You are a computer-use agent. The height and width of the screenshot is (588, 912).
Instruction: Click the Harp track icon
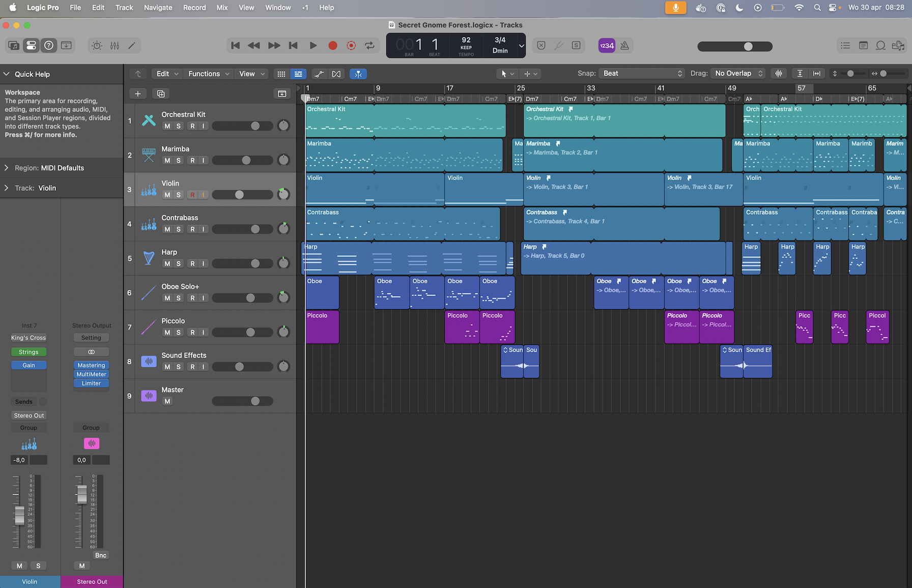click(149, 258)
